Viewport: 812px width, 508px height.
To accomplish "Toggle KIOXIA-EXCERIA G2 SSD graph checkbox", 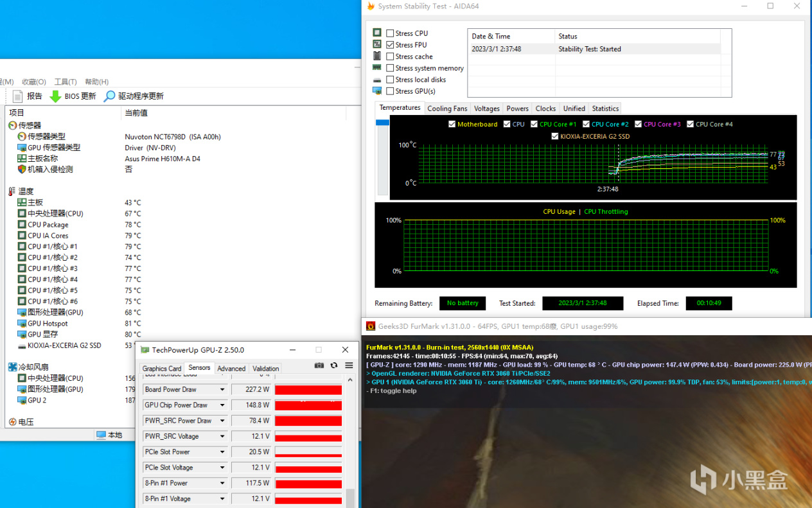I will [554, 136].
